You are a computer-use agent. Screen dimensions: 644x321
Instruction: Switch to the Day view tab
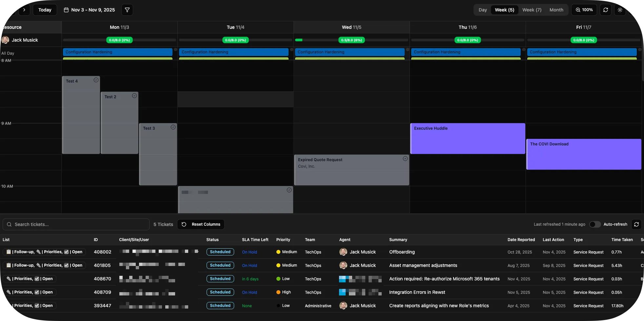click(483, 10)
